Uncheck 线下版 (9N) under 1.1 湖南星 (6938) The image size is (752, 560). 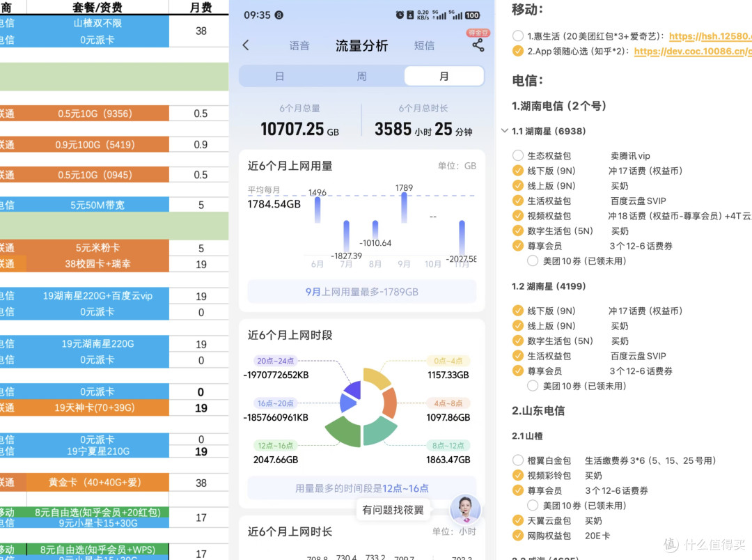(517, 171)
